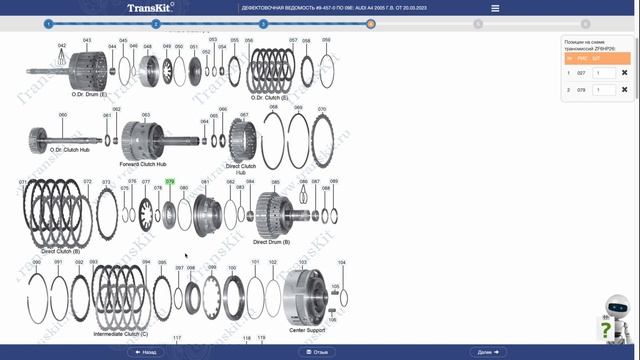This screenshot has height=360, width=640.
Task: Select part number 100 label
Action: [x=232, y=268]
